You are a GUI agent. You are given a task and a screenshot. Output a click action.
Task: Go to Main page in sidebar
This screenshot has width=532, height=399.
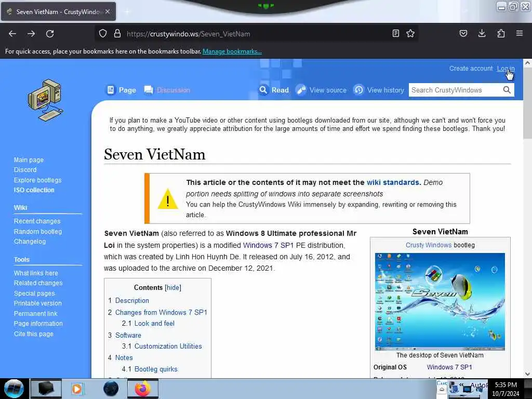(x=29, y=160)
